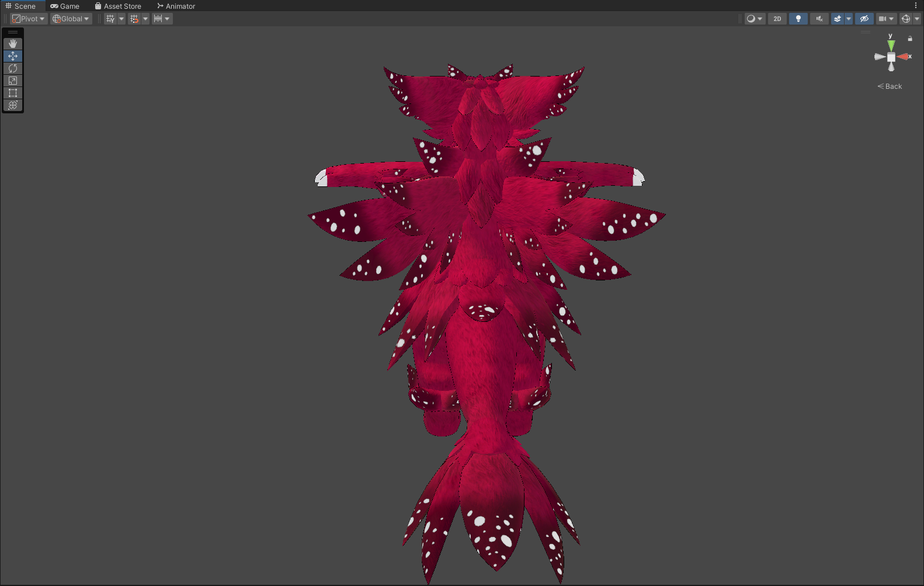Switch to the Game tab
The height and width of the screenshot is (586, 924).
(65, 6)
